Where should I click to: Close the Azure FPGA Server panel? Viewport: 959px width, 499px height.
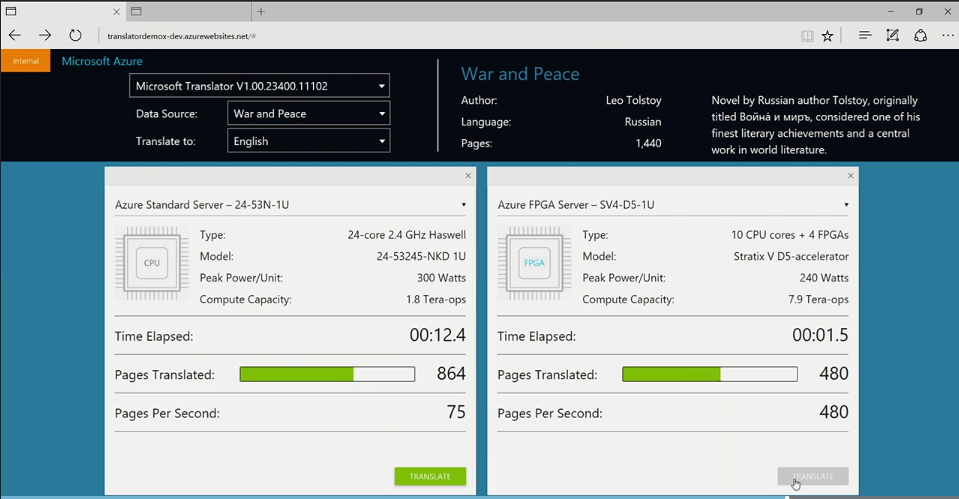(x=850, y=176)
